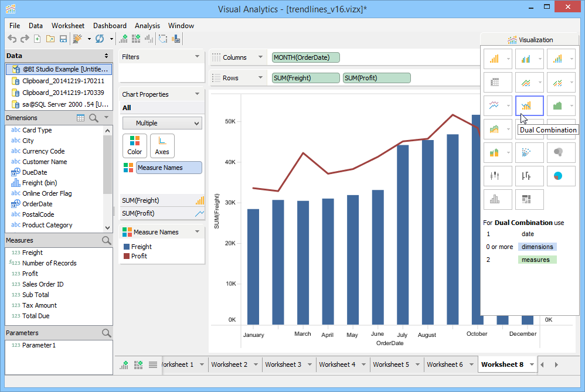
Task: Add new worksheet from the bottom tab bar
Action: pos(124,365)
